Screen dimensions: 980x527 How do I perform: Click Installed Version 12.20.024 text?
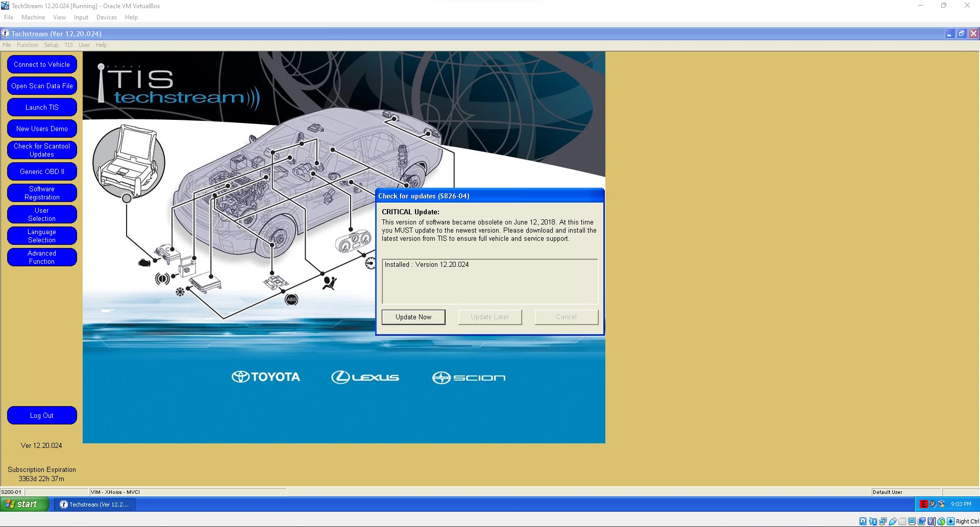click(x=427, y=264)
